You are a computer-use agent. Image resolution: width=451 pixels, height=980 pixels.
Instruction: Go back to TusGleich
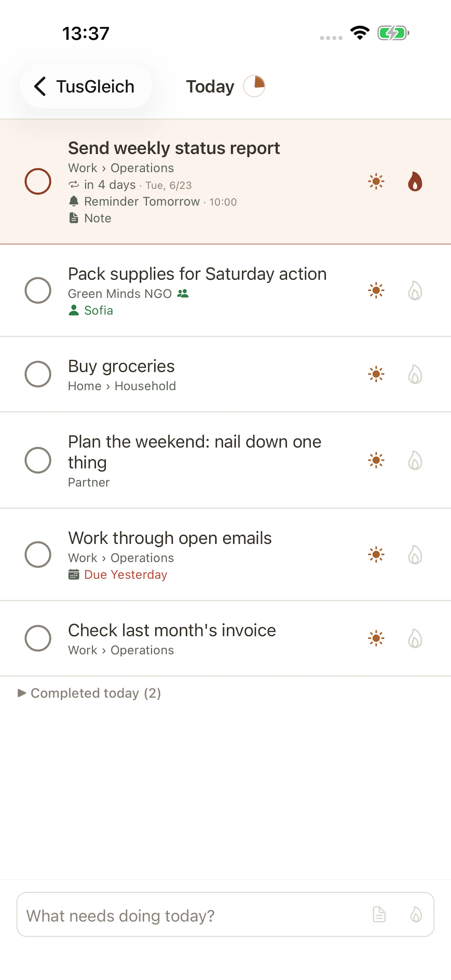tap(86, 86)
